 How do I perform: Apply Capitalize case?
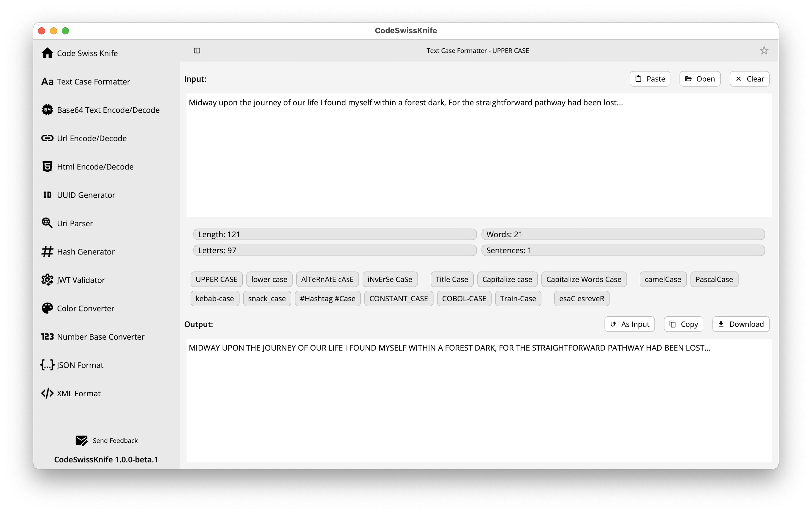507,279
